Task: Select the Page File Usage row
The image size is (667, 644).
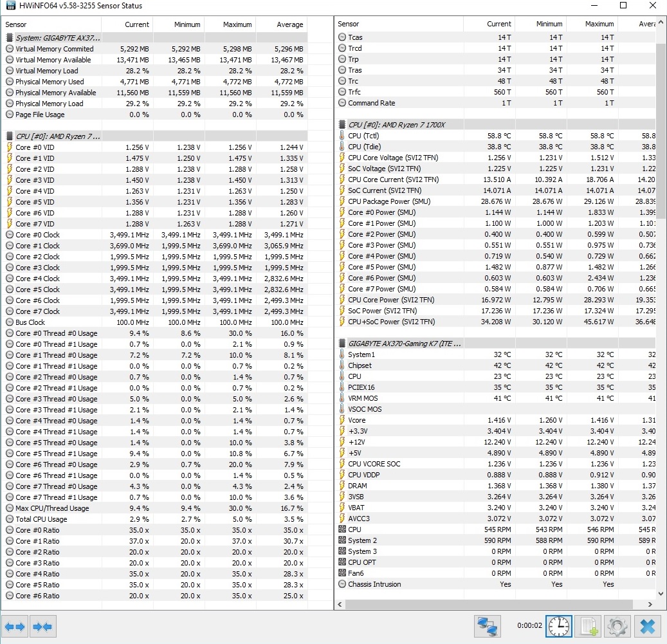Action: coord(155,115)
